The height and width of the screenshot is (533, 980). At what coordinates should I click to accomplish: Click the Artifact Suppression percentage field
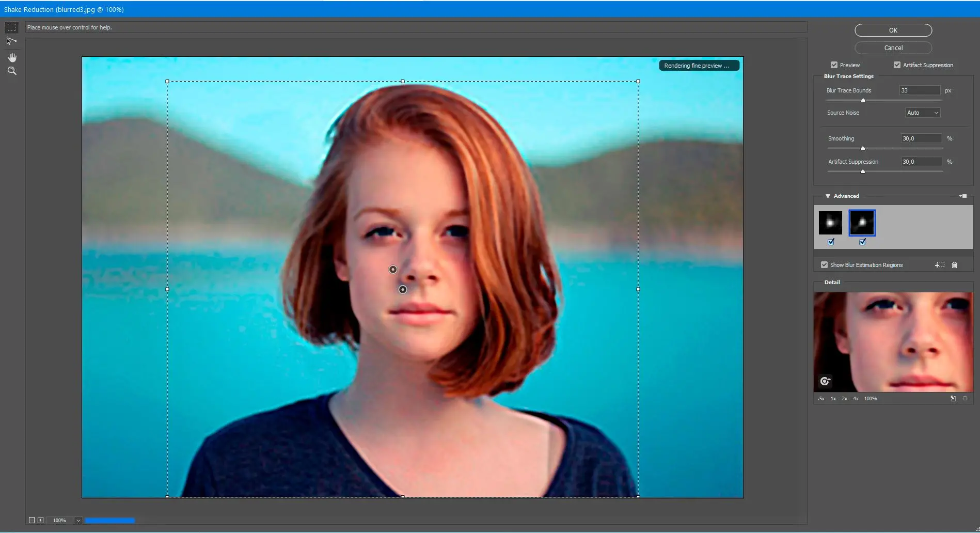pos(921,162)
